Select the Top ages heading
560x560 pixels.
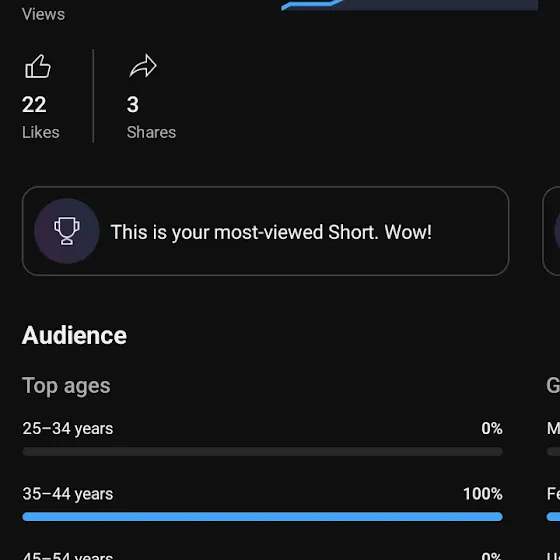pos(66,386)
